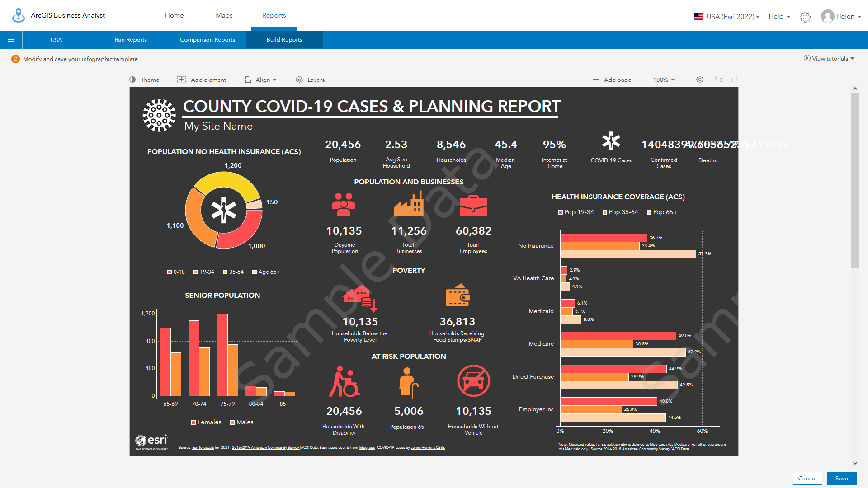The width and height of the screenshot is (868, 488).
Task: Expand the Align dropdown menu
Action: (261, 79)
